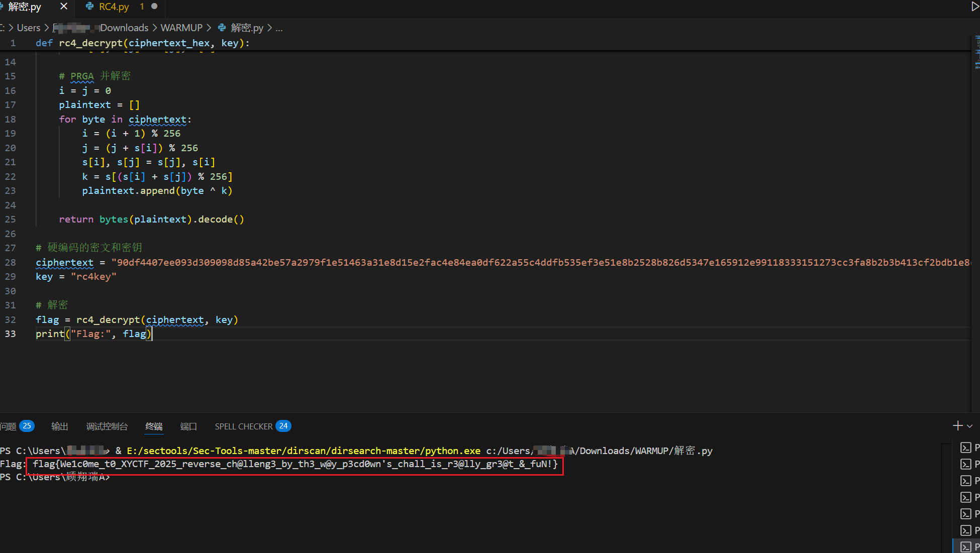Image resolution: width=980 pixels, height=553 pixels.
Task: Click breadcrumb ellipsis symbol after 解密.py
Action: (279, 28)
